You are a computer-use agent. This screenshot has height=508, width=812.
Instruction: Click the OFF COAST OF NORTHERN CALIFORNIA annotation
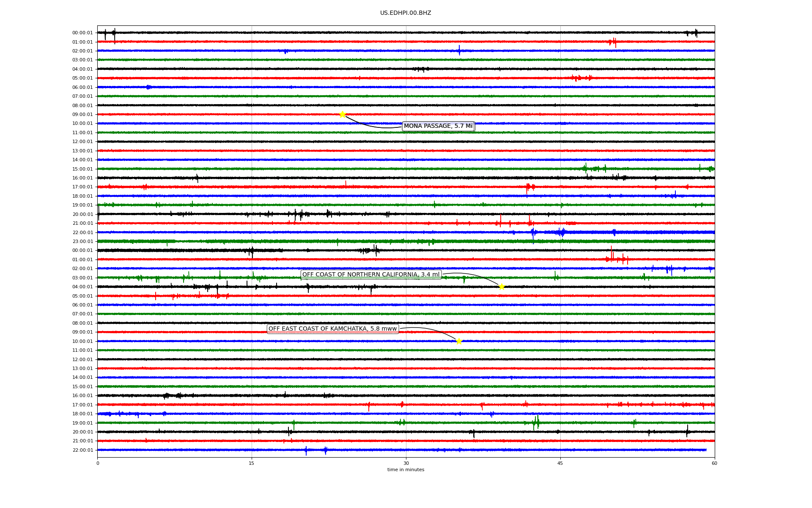tap(371, 275)
